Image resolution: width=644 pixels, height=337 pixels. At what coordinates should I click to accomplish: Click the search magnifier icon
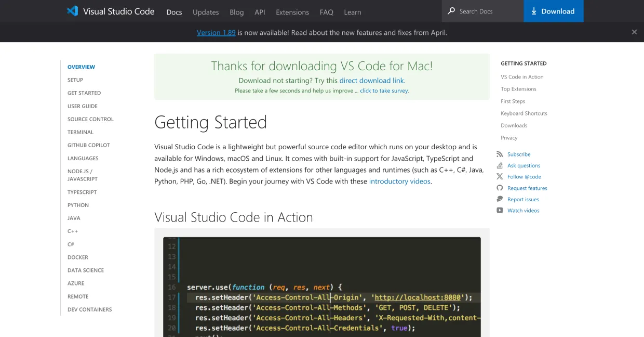coord(451,11)
